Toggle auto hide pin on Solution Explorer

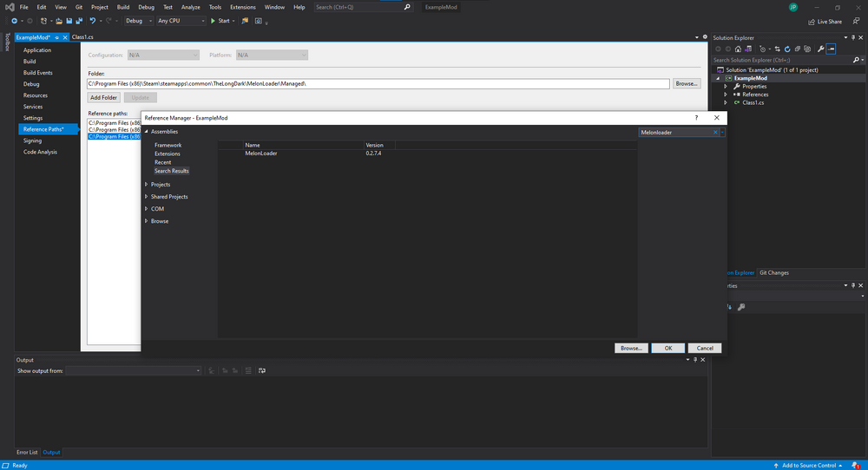[x=853, y=37]
